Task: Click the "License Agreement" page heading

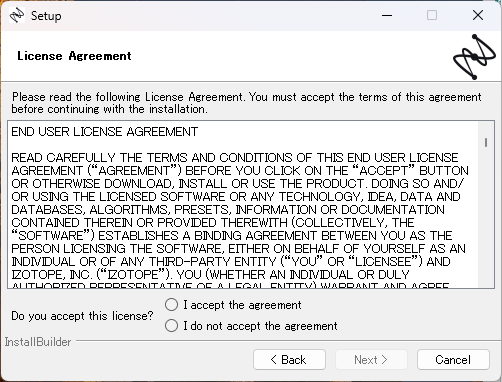Action: pyautogui.click(x=74, y=56)
